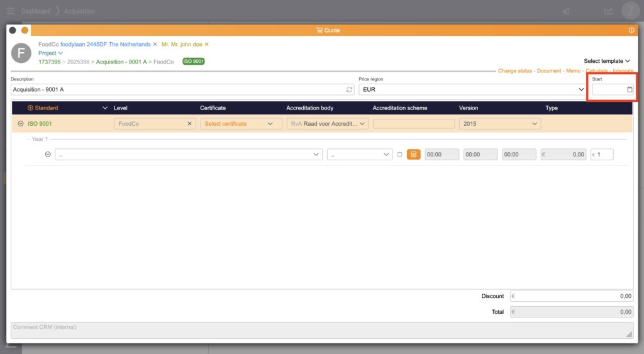Click the orange calculator icon in Year 1 row
This screenshot has height=354, width=644.
pos(413,155)
